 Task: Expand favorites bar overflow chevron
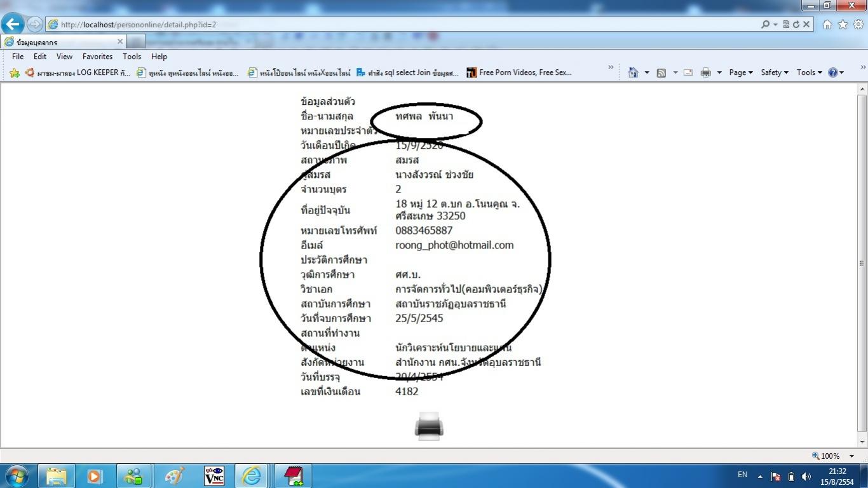point(611,67)
